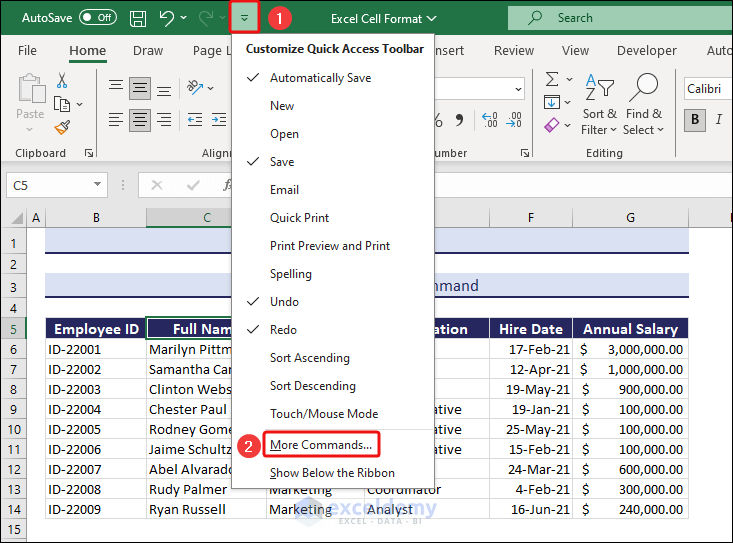This screenshot has width=733, height=543.
Task: Click the AutoSum sigma icon
Action: click(x=552, y=79)
